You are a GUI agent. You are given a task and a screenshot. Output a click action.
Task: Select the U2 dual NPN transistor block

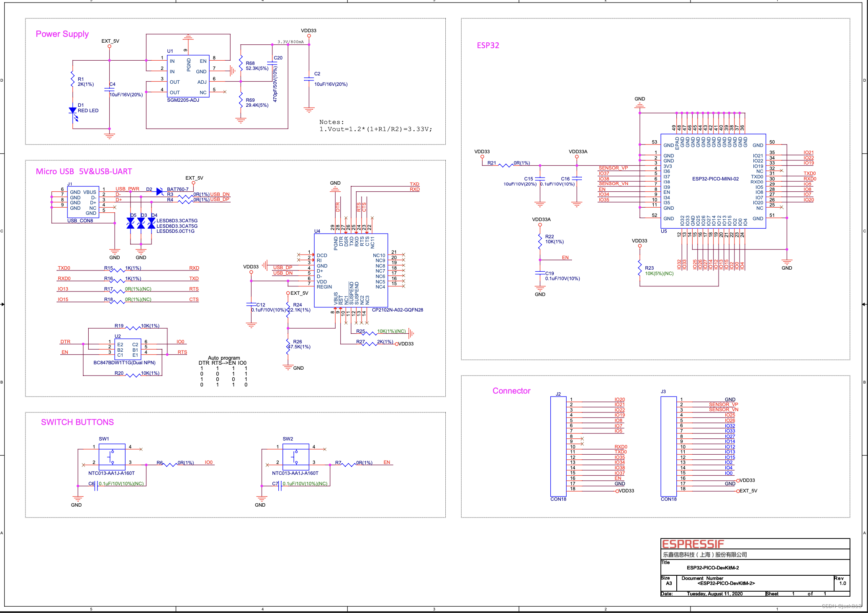pyautogui.click(x=127, y=350)
